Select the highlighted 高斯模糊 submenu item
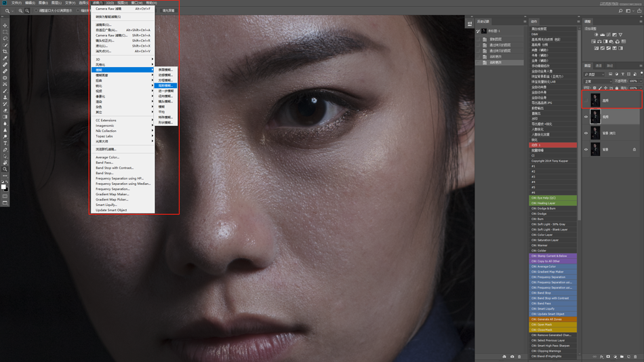This screenshot has height=362, width=644. coord(166,85)
